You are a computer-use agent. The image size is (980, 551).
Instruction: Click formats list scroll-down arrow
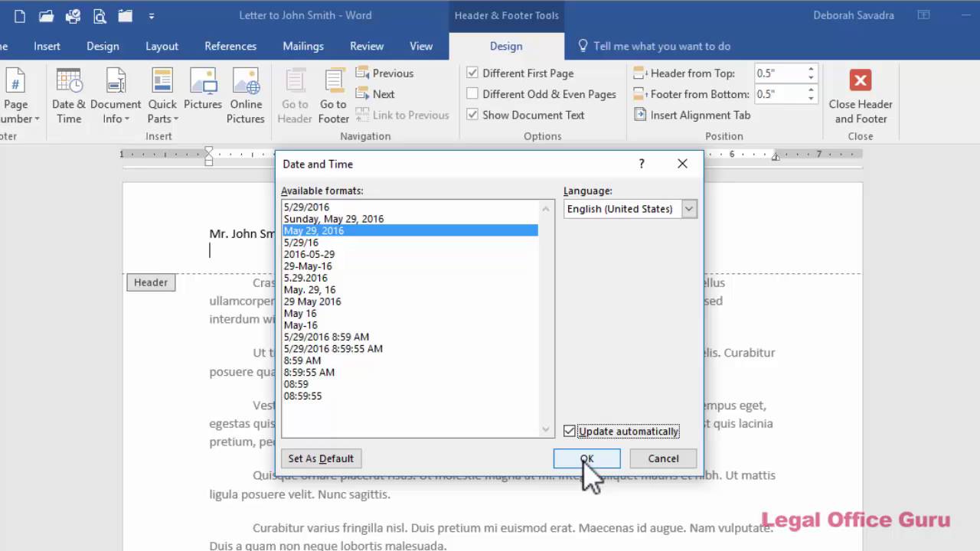546,430
